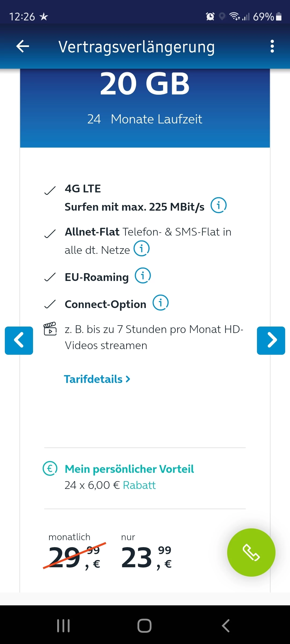Go to the next tariff offer
The height and width of the screenshot is (644, 290).
point(271,341)
